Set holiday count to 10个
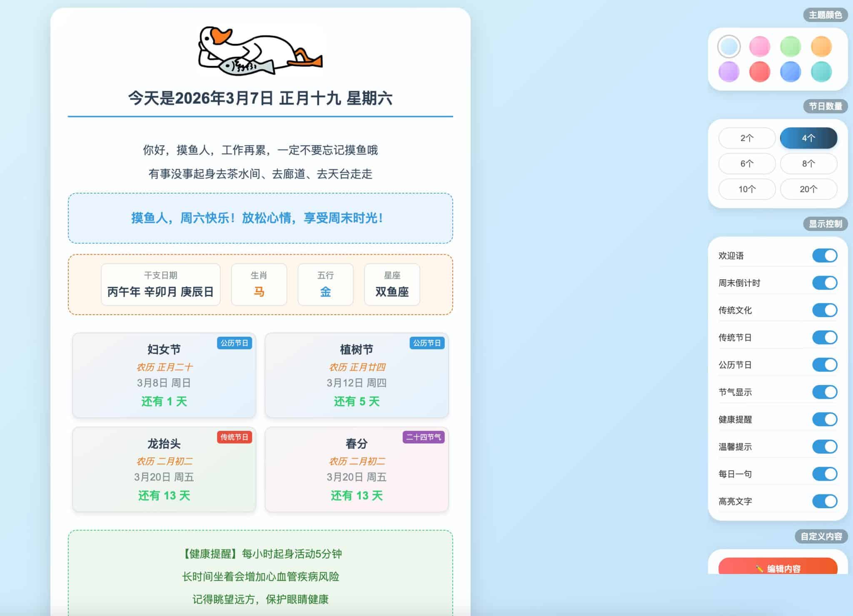853x616 pixels. [747, 189]
